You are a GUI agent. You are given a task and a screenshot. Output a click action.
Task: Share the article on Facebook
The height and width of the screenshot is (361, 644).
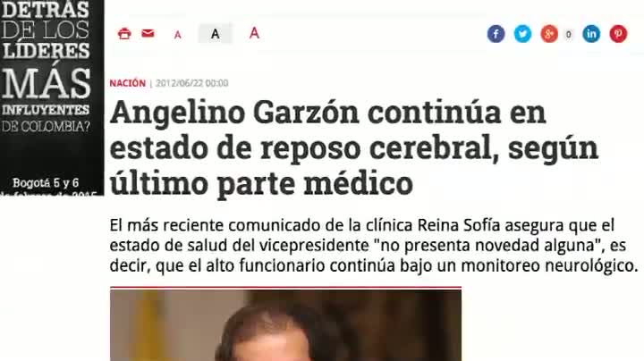496,34
